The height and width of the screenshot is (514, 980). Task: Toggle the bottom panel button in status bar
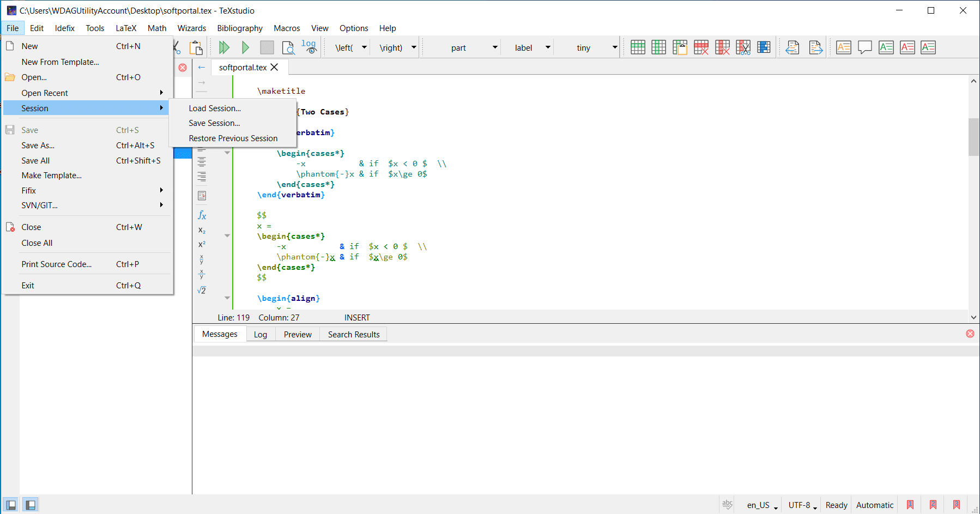pos(31,505)
